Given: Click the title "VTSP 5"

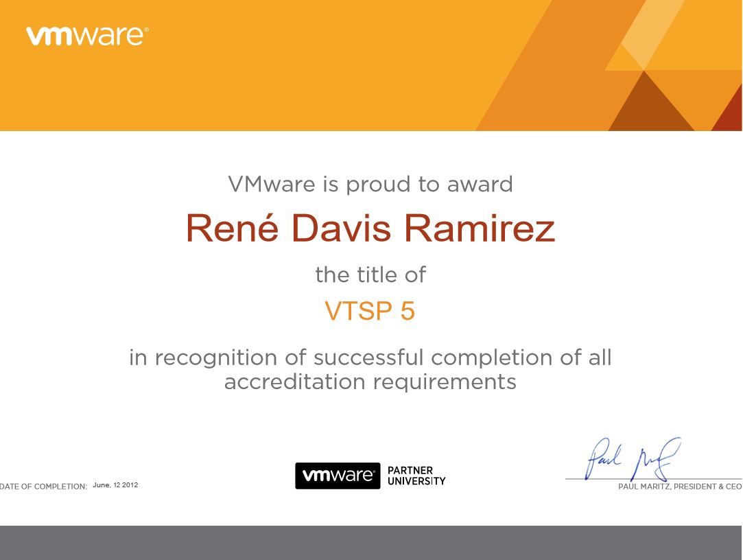Looking at the screenshot, I should (370, 311).
